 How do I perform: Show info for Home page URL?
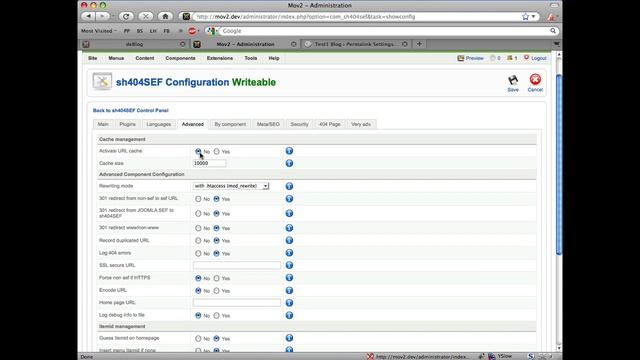289,303
